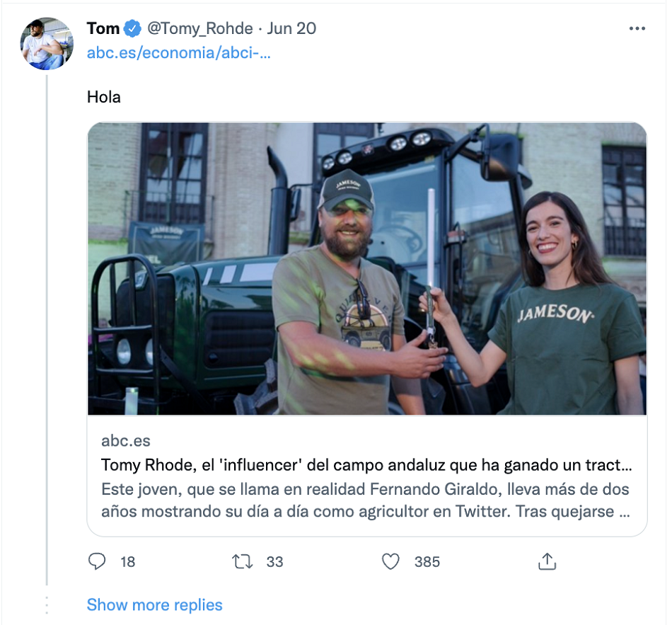The height and width of the screenshot is (625, 672).
Task: Click the "abc.es" domain label in card
Action: (126, 440)
